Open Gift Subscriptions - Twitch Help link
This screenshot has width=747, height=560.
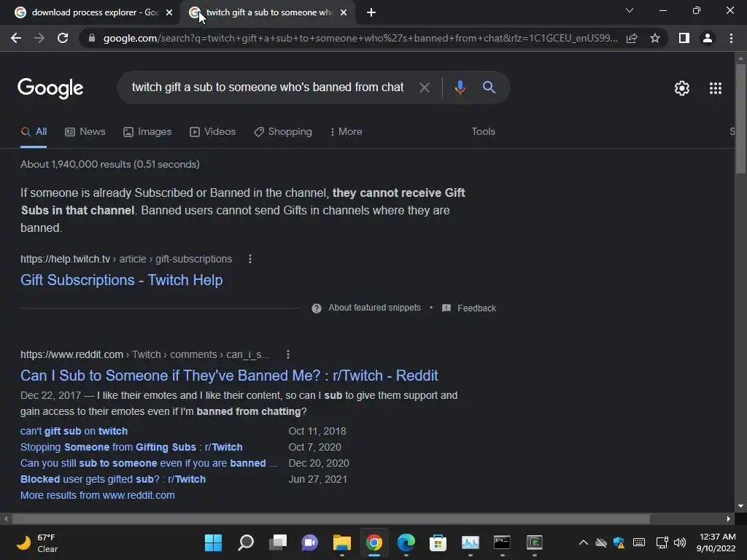(122, 280)
